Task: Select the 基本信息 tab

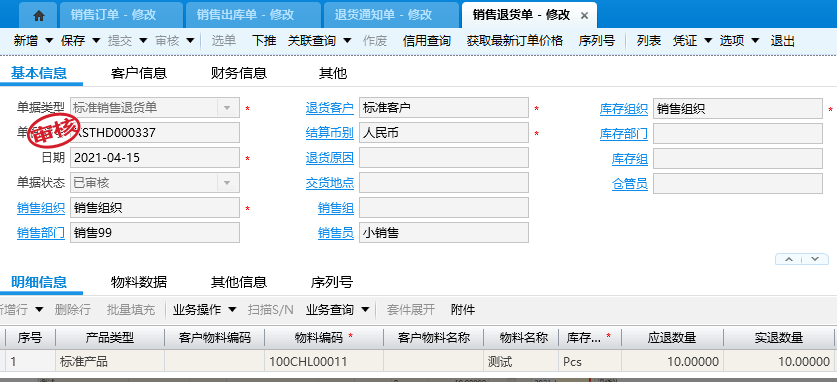Action: click(39, 73)
